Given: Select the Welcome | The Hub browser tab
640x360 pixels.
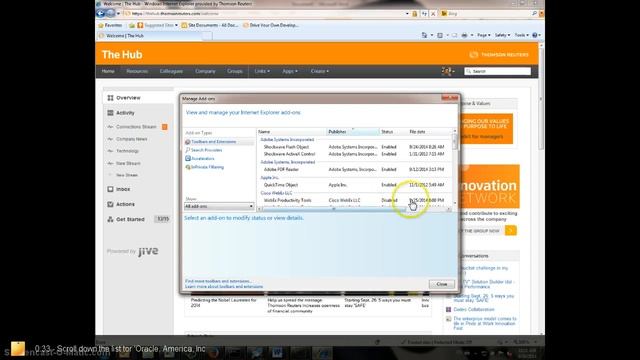Looking at the screenshot, I should (x=149, y=36).
